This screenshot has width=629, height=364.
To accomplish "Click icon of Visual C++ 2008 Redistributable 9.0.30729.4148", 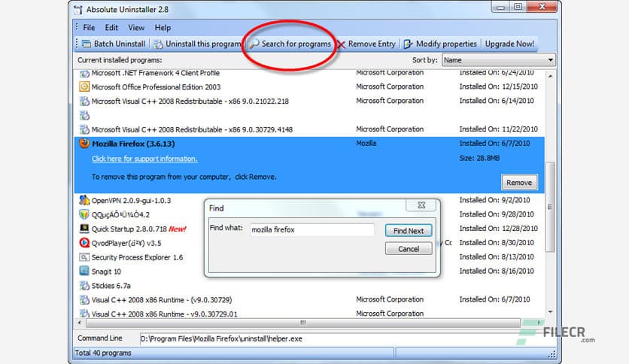I will pos(84,129).
